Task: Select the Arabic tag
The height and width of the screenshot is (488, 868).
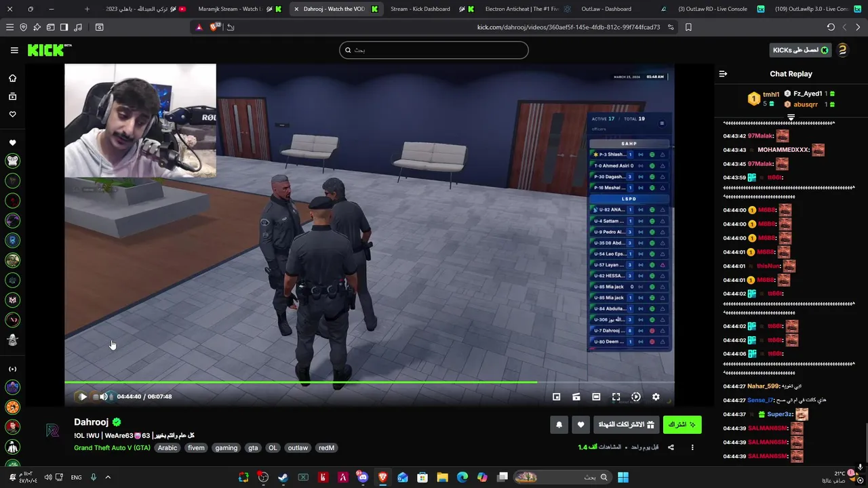Action: 167,448
